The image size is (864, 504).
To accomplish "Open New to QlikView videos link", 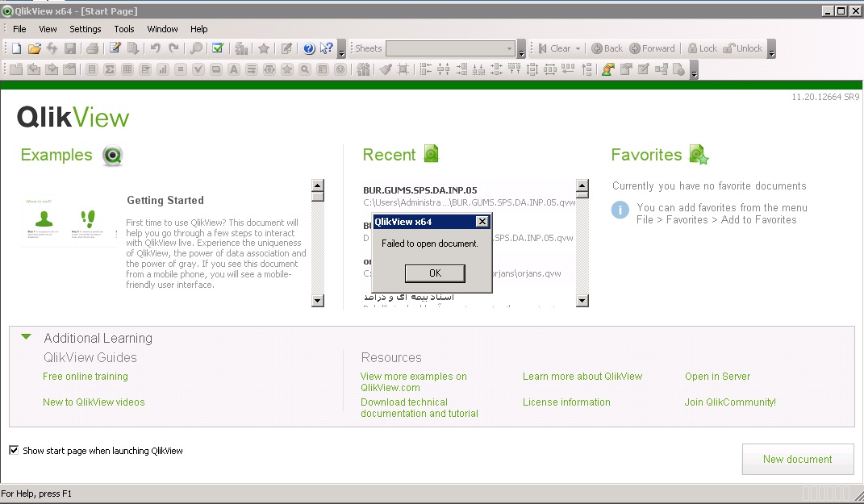I will click(94, 402).
